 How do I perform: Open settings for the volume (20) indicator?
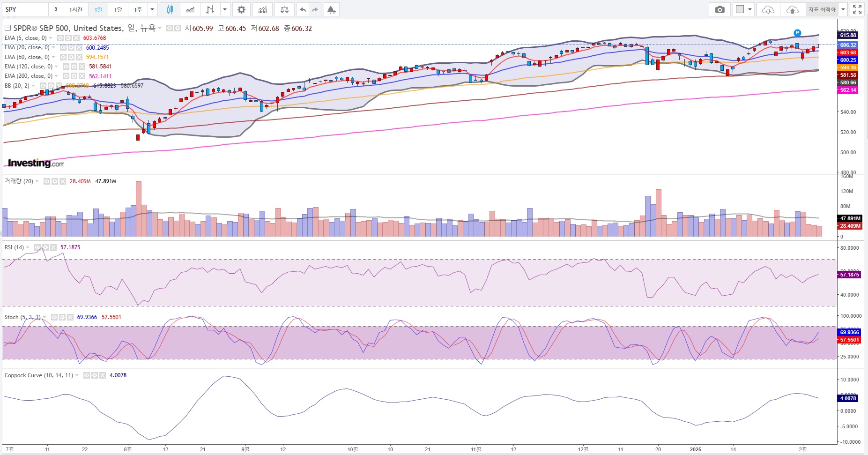[55, 181]
